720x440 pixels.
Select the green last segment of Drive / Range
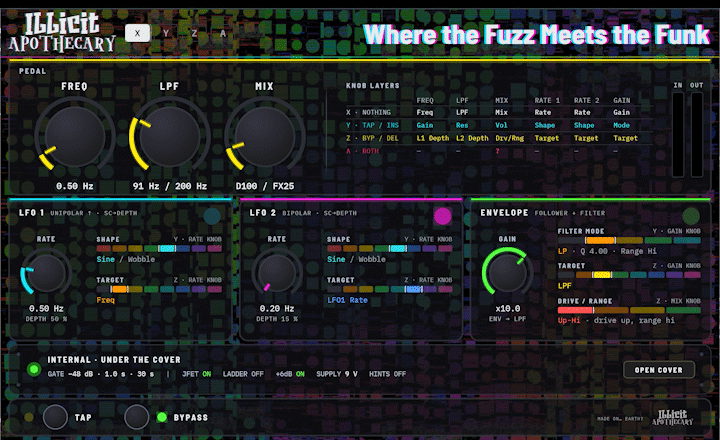[683, 310]
